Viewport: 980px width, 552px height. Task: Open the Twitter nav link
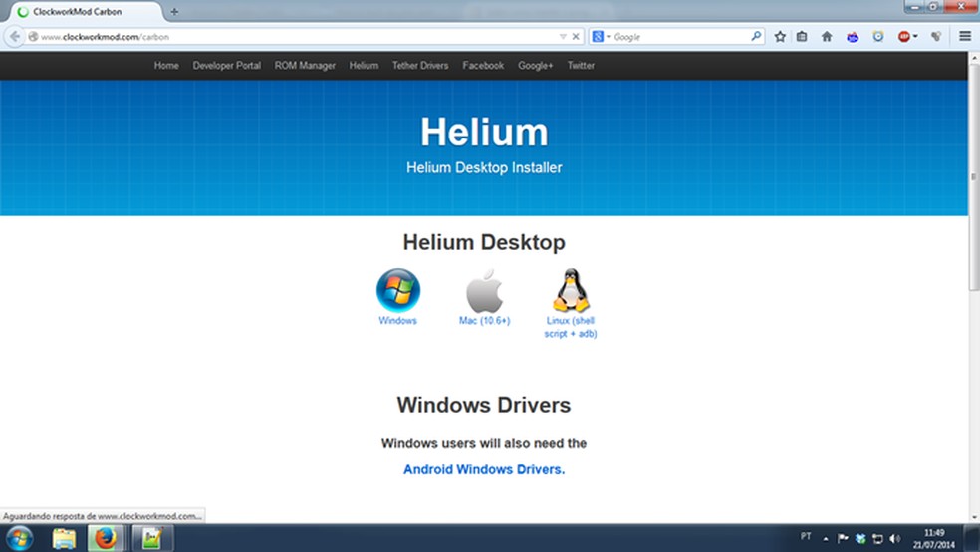click(581, 65)
